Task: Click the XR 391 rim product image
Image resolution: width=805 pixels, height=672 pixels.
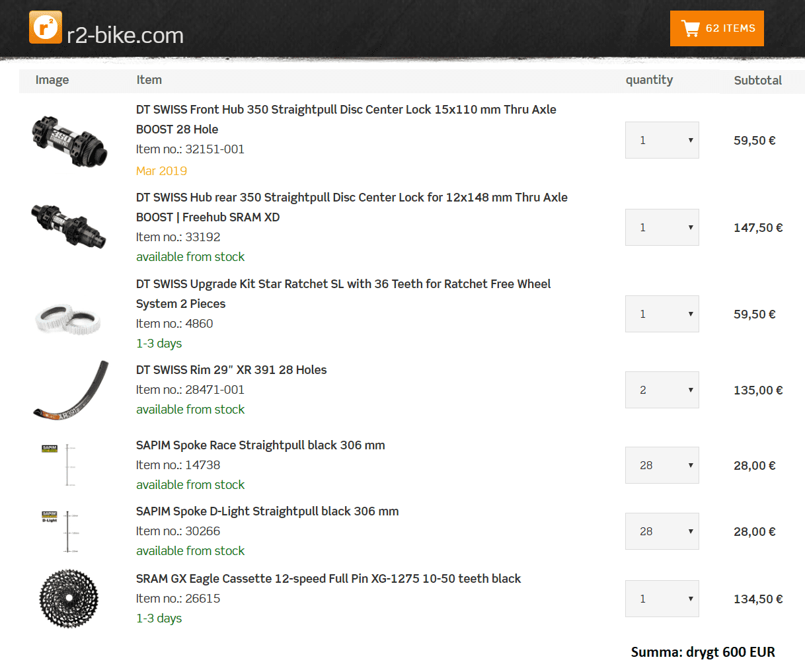Action: [x=71, y=391]
